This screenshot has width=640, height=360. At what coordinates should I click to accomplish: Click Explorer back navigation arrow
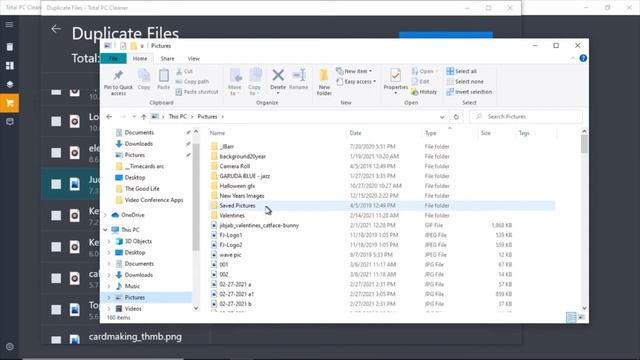(x=109, y=117)
